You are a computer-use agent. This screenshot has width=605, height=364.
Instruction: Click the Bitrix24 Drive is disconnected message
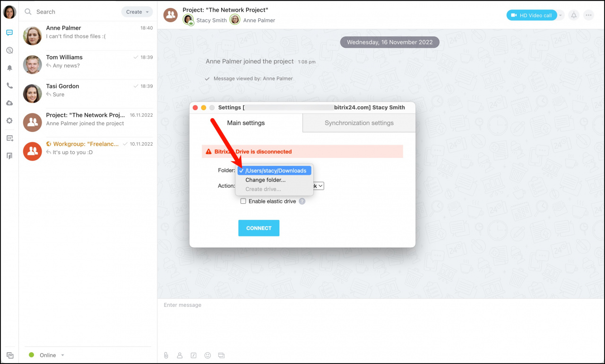253,152
